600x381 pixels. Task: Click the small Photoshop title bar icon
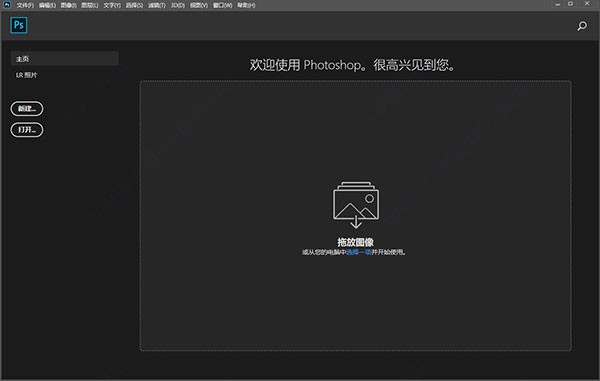(7, 5)
